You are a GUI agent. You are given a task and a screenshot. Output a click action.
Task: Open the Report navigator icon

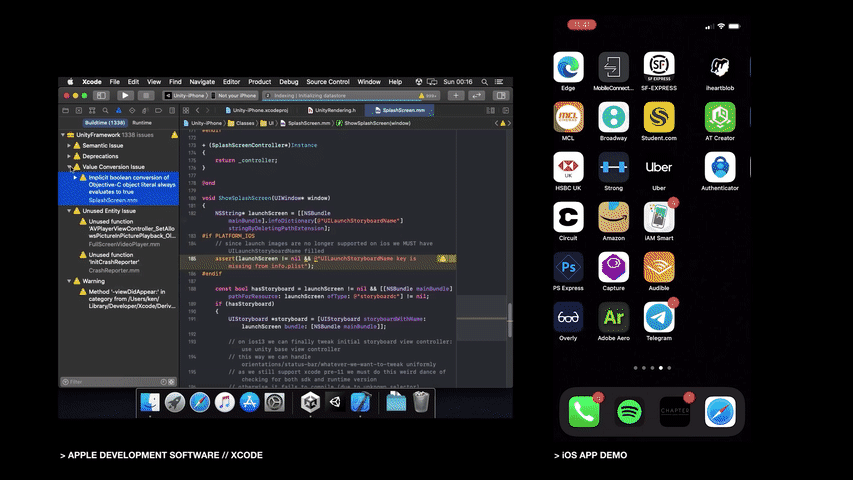[x=172, y=110]
